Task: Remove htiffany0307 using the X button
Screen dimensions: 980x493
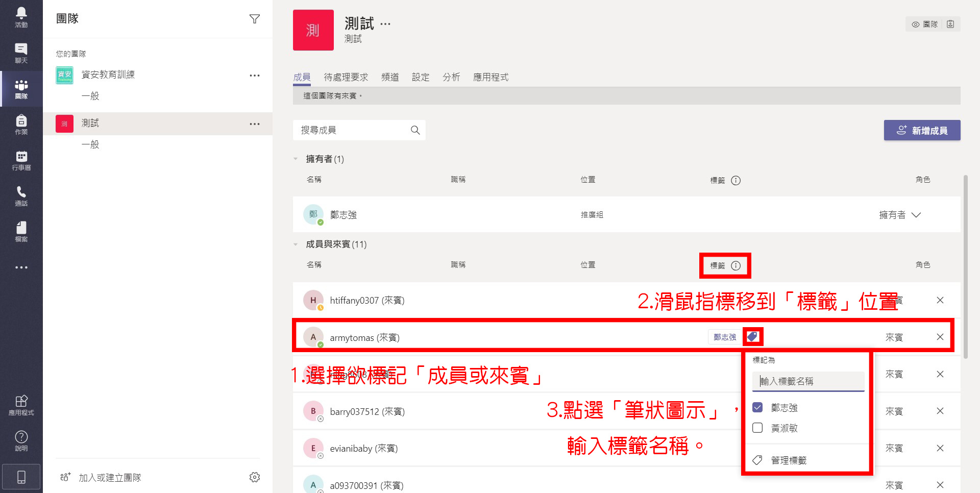Action: click(940, 300)
